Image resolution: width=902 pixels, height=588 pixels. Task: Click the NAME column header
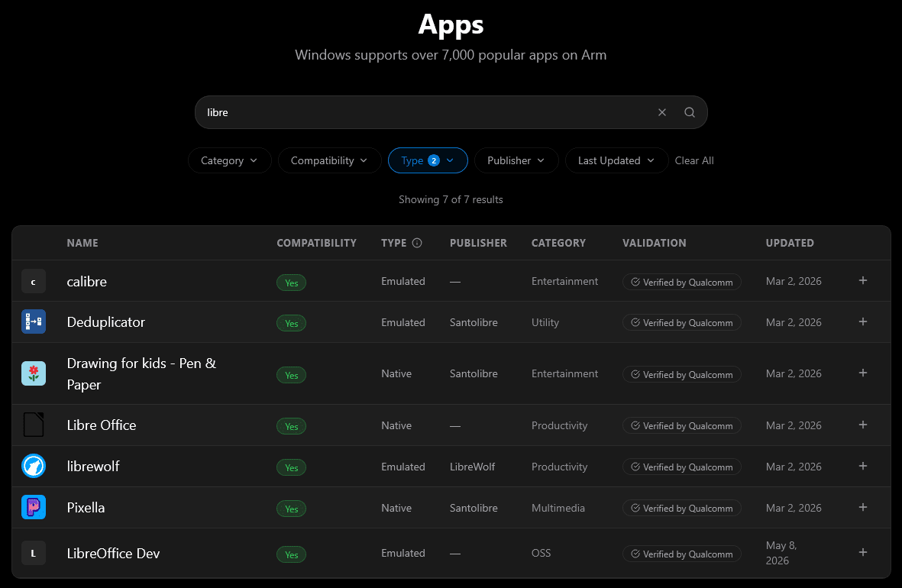(x=82, y=243)
